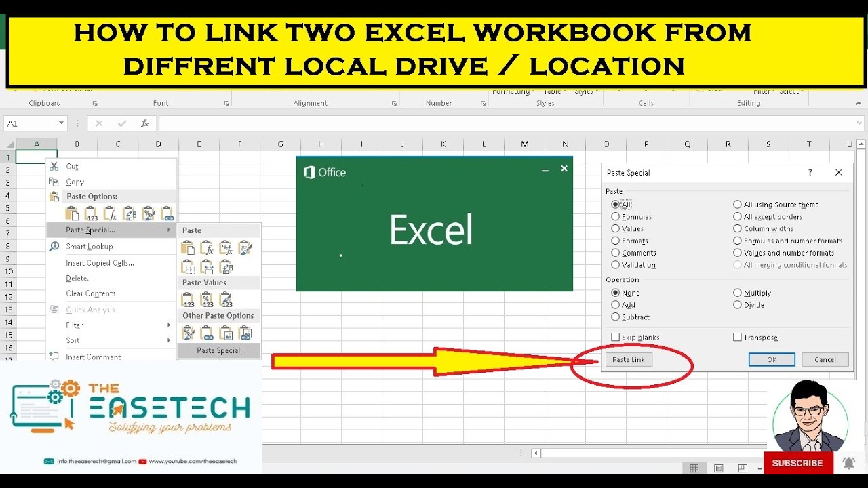Click the formula bar Enter checkmark icon
The image size is (868, 488).
point(122,123)
